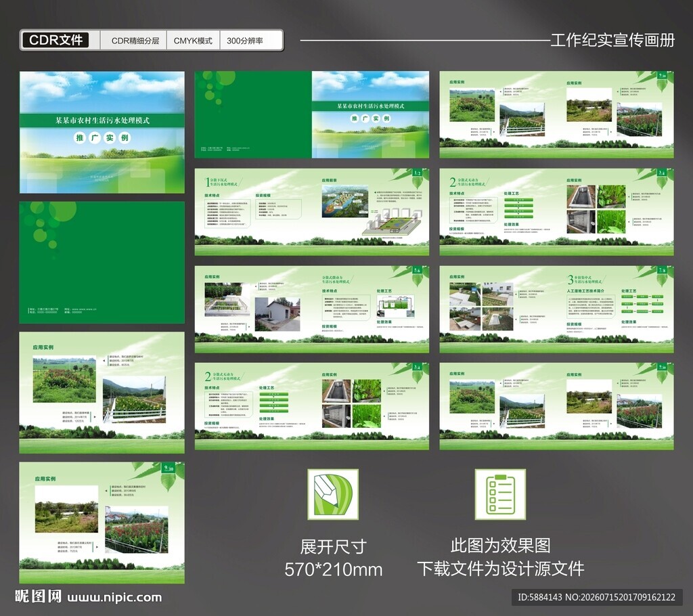Screen dimensions: 693x616
Task: Select the 300分辨率 tab
Action: [245, 41]
